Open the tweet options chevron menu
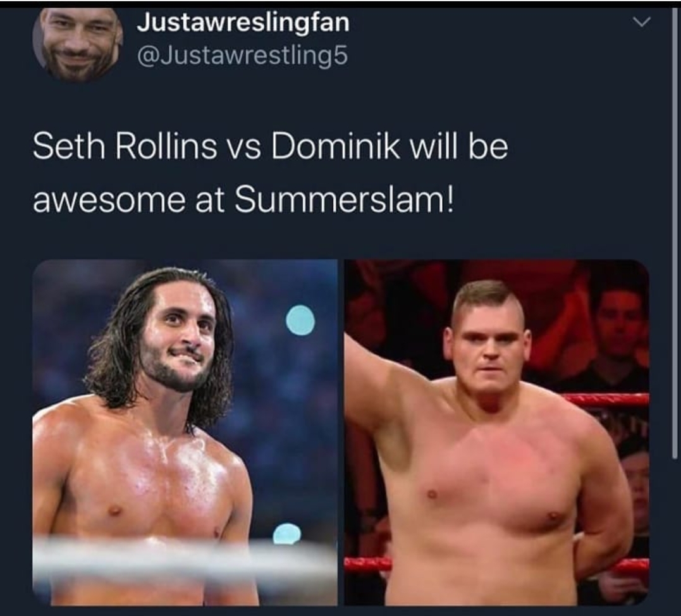This screenshot has height=616, width=681. tap(642, 21)
